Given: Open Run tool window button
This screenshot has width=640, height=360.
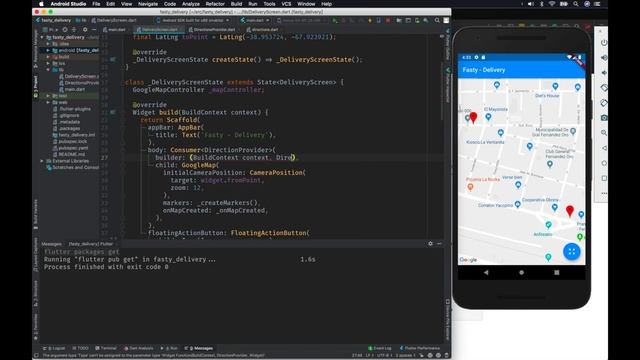Looking at the screenshot, I should 169,348.
